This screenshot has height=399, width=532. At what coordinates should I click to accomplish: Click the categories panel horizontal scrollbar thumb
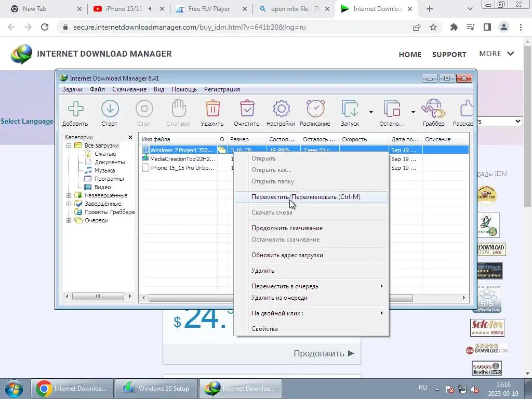98,296
